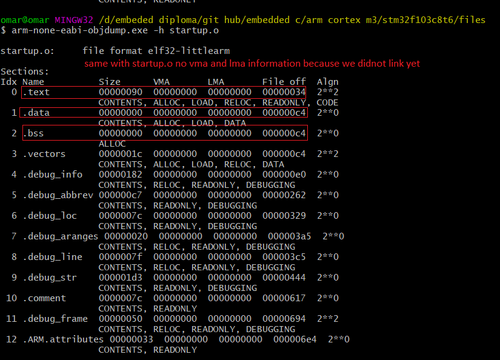Image resolution: width=500 pixels, height=360 pixels.
Task: Click the Size value 0000001c
Action: pyautogui.click(x=120, y=154)
